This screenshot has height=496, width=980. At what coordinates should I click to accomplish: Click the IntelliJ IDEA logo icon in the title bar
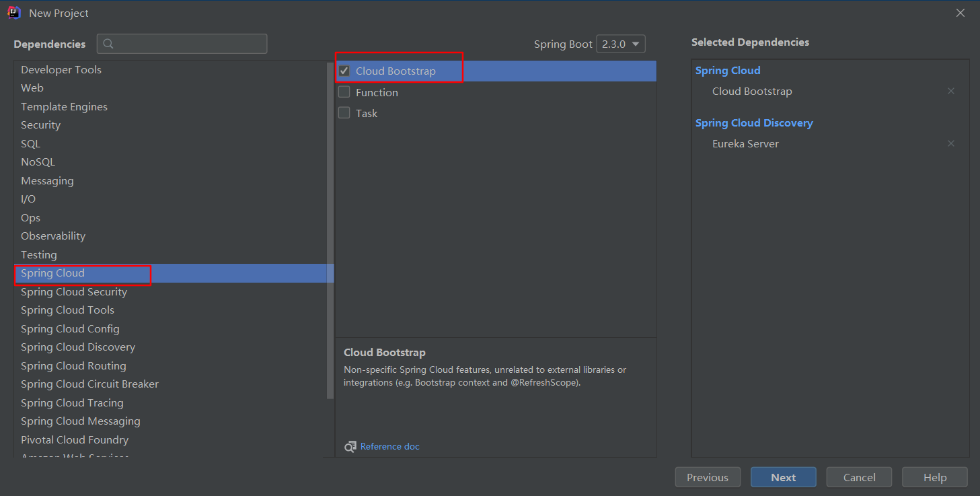click(14, 13)
